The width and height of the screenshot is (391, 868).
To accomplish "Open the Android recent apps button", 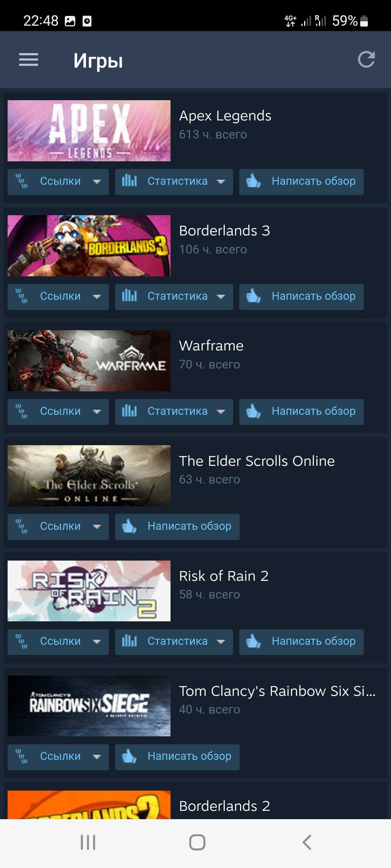I will [88, 842].
